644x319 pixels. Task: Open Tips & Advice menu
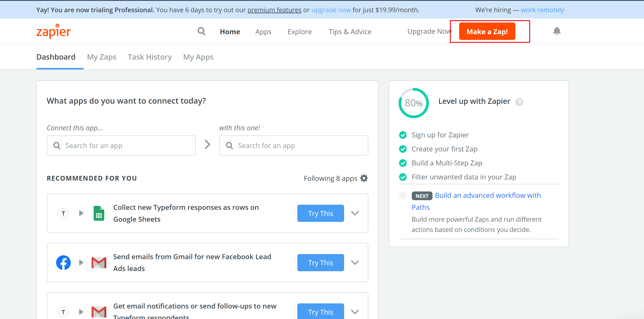(x=350, y=32)
